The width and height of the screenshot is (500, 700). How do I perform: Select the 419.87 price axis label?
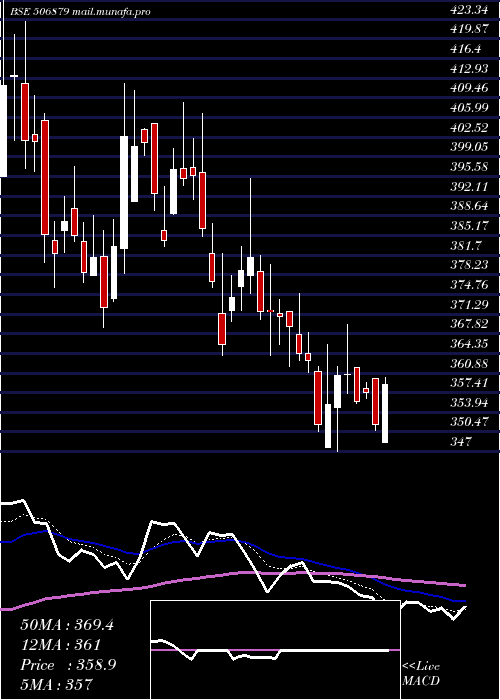coord(469,29)
